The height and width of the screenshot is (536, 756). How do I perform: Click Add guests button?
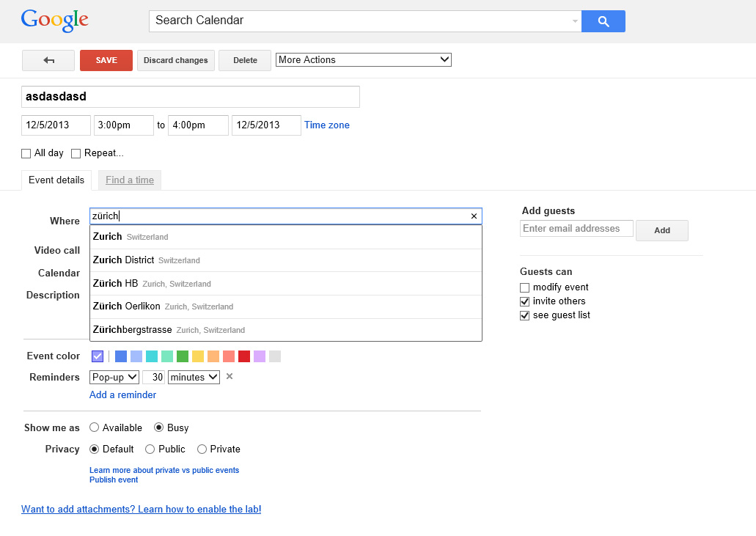point(662,230)
